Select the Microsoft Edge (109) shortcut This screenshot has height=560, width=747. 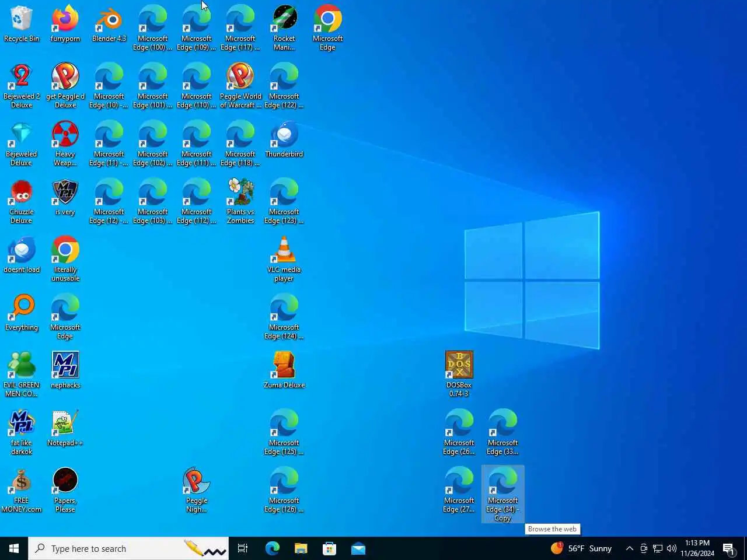(x=197, y=28)
